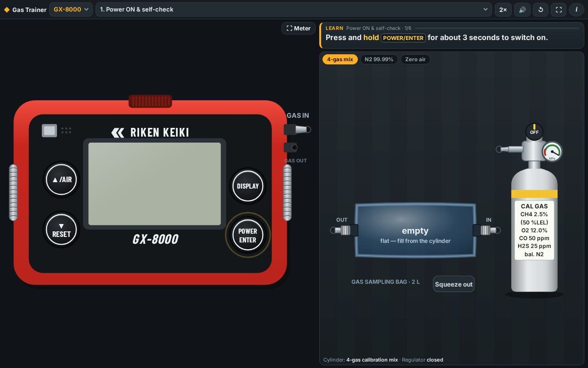588x368 pixels.
Task: Click the GAS IN nozzle on meter
Action: tap(297, 130)
